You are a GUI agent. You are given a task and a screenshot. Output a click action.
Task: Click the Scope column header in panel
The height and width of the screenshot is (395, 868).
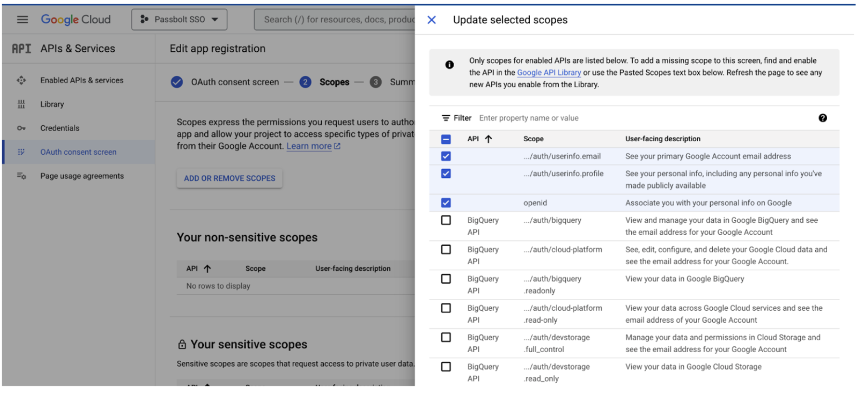click(x=533, y=139)
